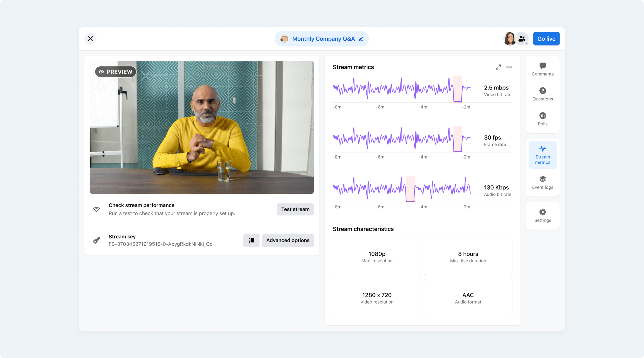Image resolution: width=644 pixels, height=358 pixels.
Task: Click the 1080p Max. resolution card
Action: [x=377, y=257]
